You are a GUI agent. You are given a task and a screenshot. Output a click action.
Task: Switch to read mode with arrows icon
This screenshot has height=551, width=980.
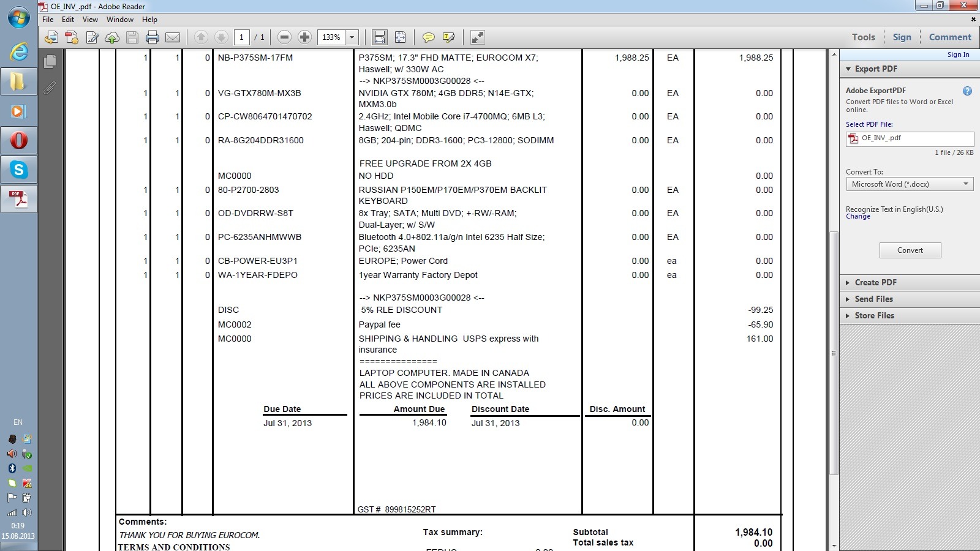coord(478,37)
